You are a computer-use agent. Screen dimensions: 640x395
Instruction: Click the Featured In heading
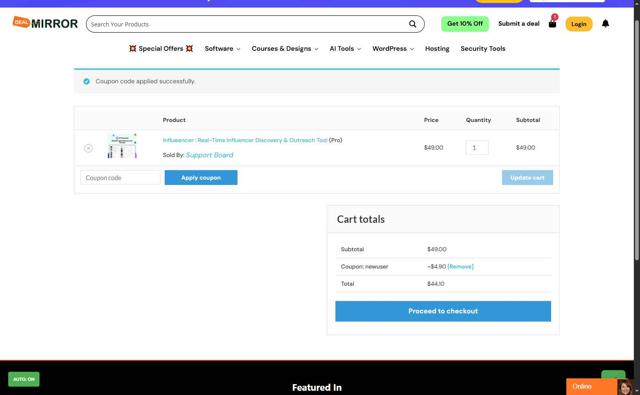(x=317, y=387)
